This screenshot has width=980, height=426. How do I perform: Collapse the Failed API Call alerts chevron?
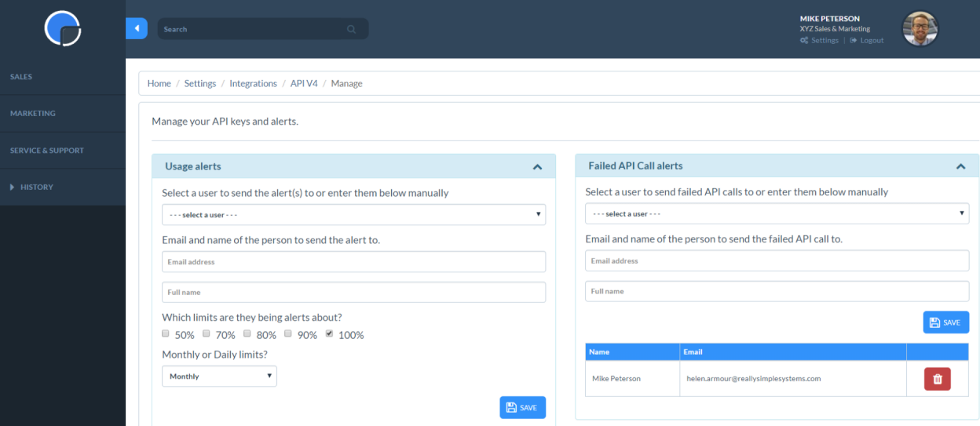[x=960, y=166]
